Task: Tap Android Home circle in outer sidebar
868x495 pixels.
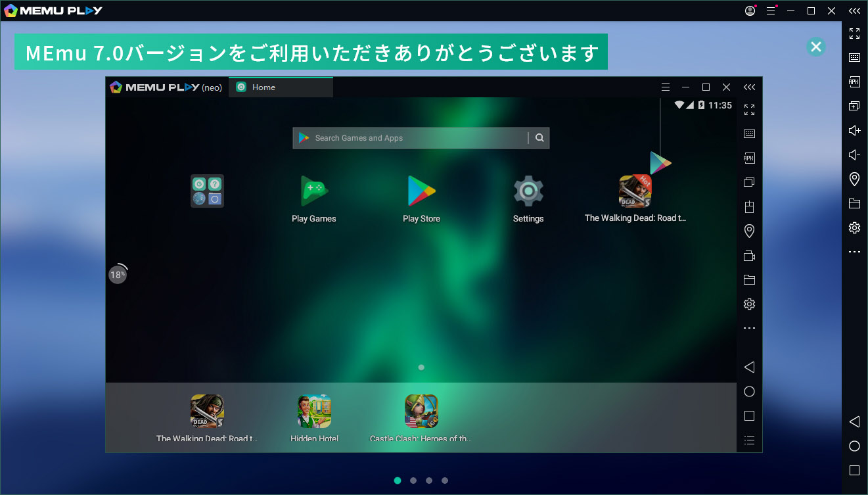Action: [854, 446]
